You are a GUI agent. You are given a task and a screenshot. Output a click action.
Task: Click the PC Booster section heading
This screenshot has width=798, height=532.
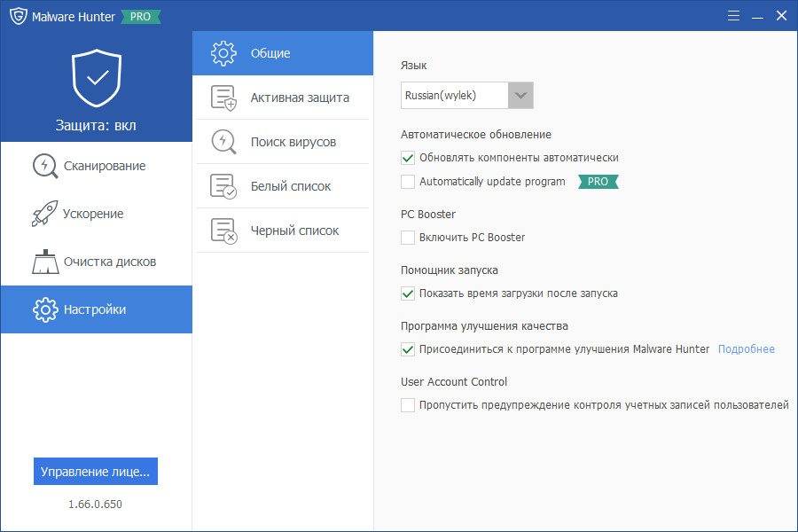coord(428,215)
